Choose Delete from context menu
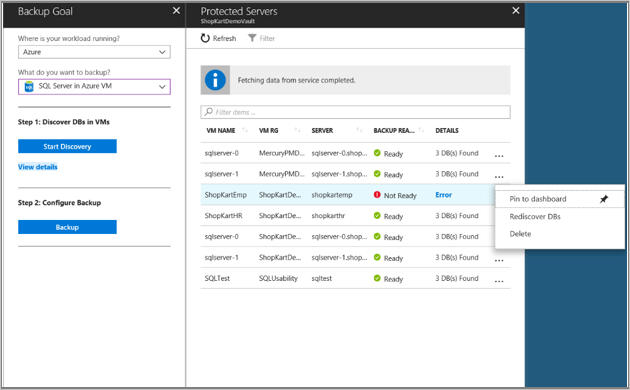The height and width of the screenshot is (390, 630). pos(520,234)
